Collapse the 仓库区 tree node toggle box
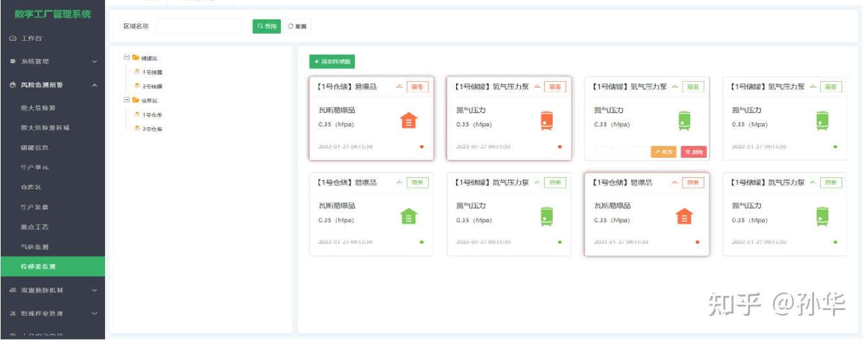This screenshot has width=868, height=340. pyautogui.click(x=126, y=100)
